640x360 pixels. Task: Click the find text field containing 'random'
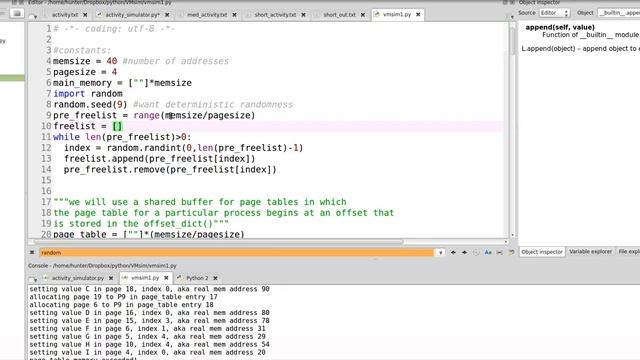236,253
